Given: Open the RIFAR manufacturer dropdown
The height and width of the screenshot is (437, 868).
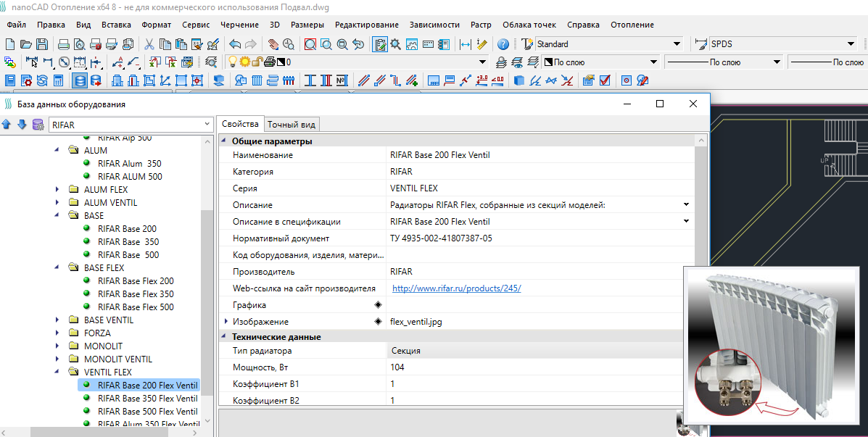Looking at the screenshot, I should [x=207, y=125].
